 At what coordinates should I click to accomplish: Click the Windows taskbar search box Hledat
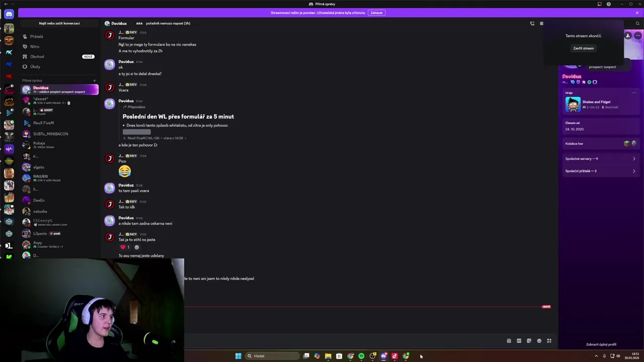coord(272,356)
